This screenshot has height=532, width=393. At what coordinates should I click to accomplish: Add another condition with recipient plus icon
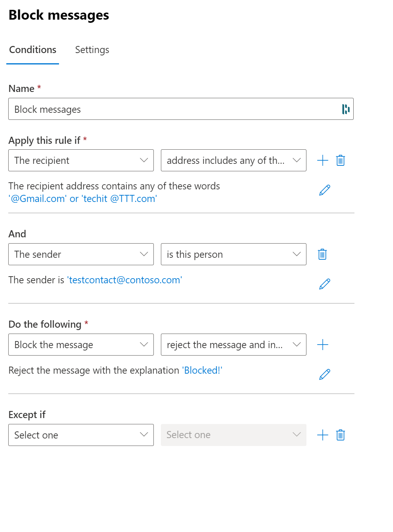click(x=323, y=160)
